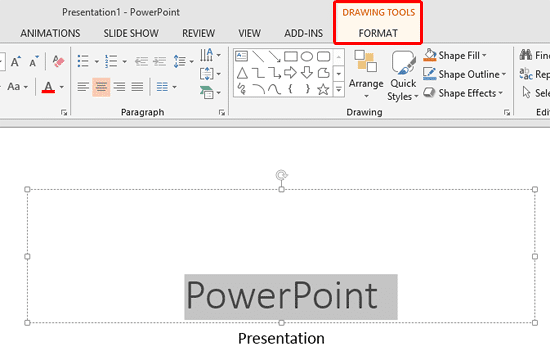Screen dimensions: 550x360
Task: Increase font size with grow font icon
Action: coord(15,62)
